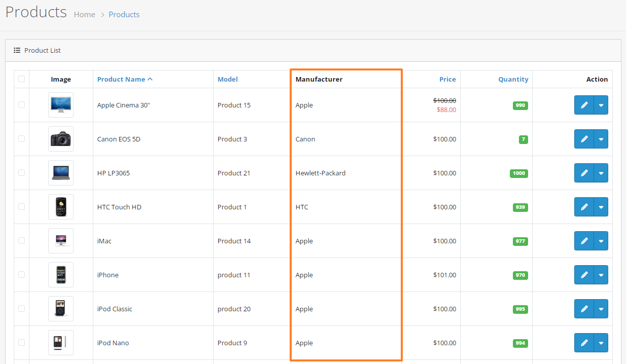This screenshot has width=626, height=364.
Task: Sort by Price column header
Action: point(447,79)
